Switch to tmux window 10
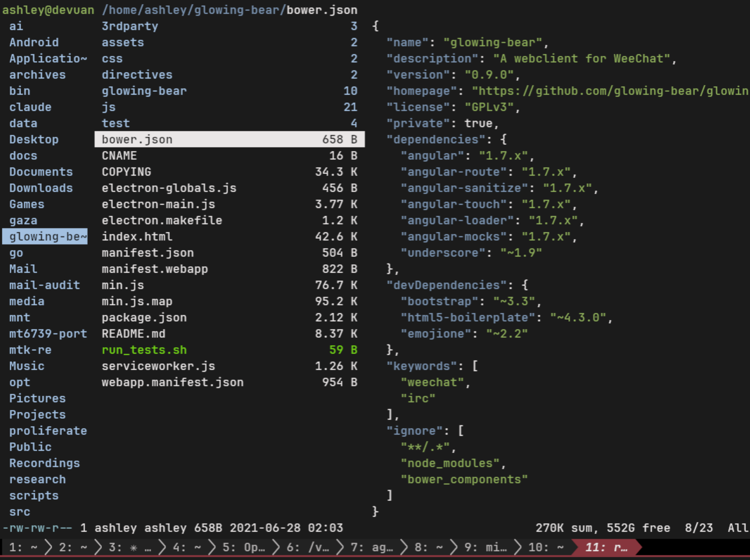This screenshot has width=750, height=560. pyautogui.click(x=546, y=547)
